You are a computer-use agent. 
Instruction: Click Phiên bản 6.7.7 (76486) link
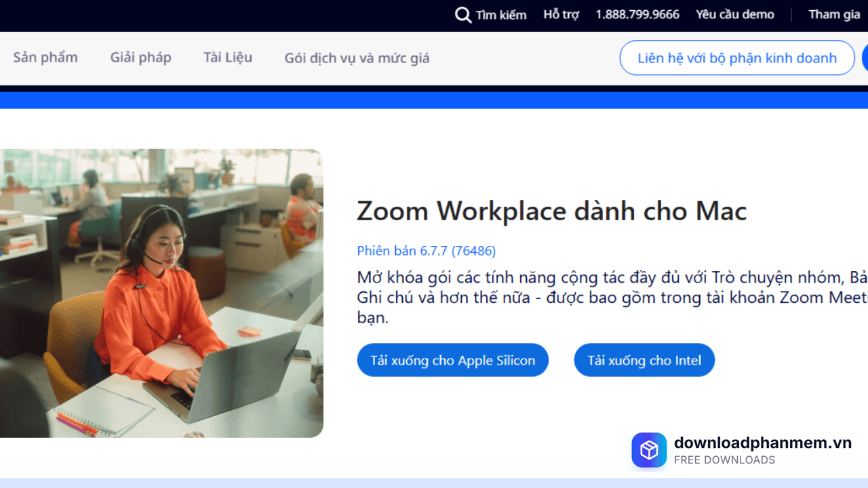click(x=426, y=251)
